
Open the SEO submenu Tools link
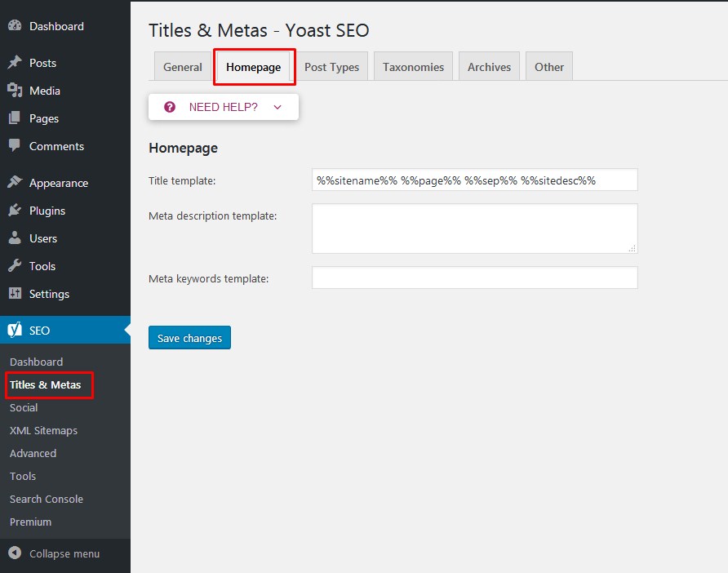[23, 476]
